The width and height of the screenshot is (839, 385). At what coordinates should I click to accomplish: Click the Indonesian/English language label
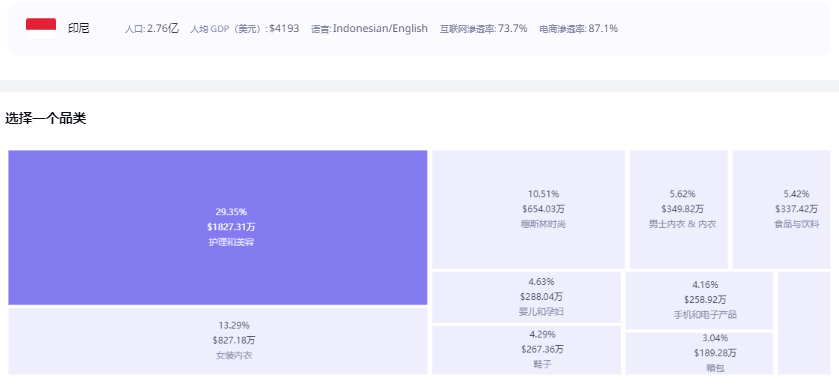pyautogui.click(x=380, y=28)
